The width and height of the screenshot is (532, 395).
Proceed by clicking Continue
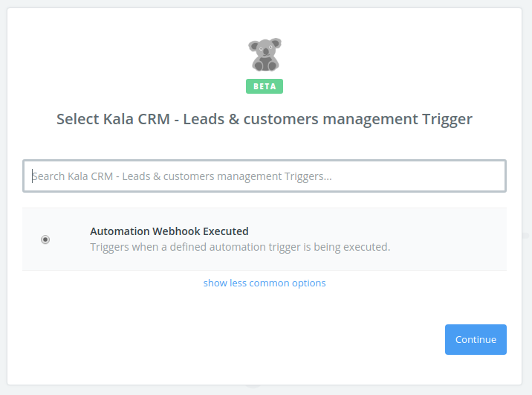[x=476, y=339]
